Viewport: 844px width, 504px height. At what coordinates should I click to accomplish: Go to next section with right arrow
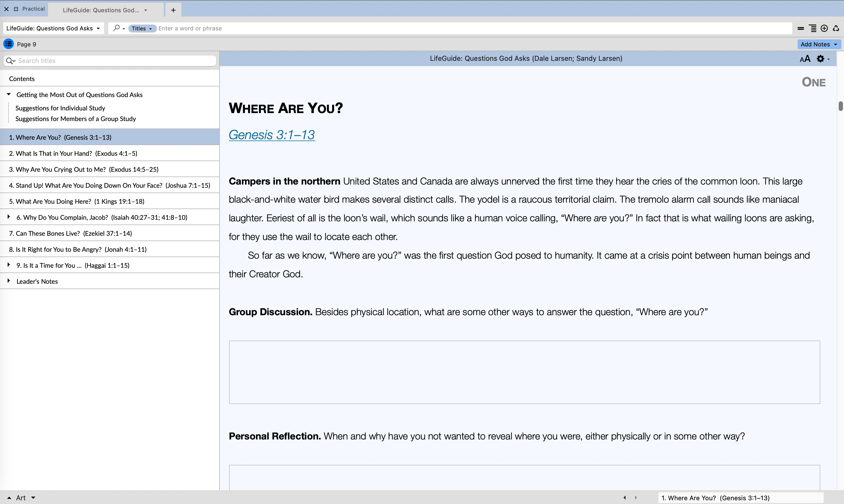[x=636, y=498]
